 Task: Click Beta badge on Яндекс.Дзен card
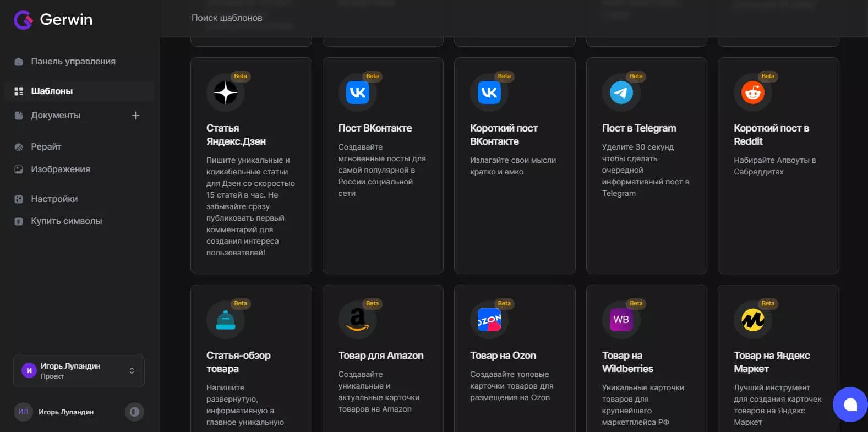tap(241, 76)
